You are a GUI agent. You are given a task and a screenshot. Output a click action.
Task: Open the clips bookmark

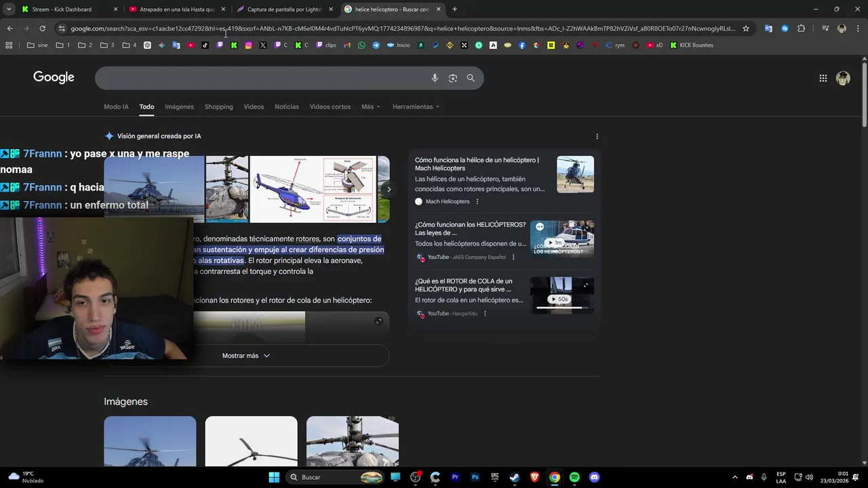[325, 45]
